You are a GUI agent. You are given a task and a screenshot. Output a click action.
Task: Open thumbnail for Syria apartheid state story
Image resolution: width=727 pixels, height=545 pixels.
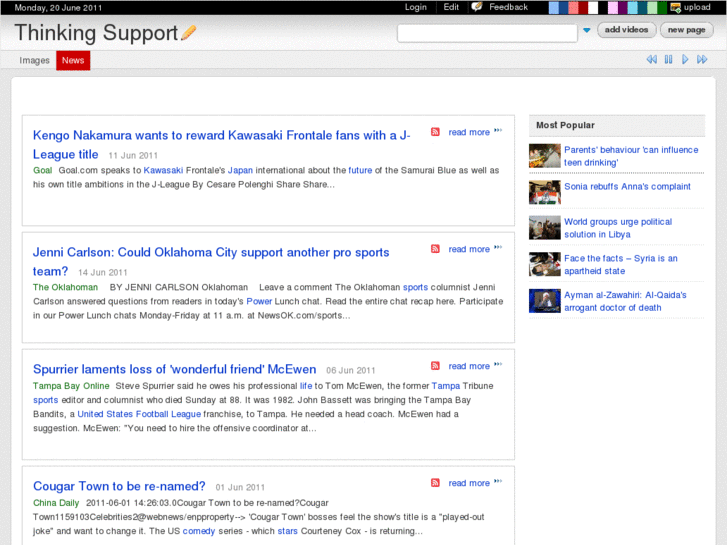click(545, 264)
